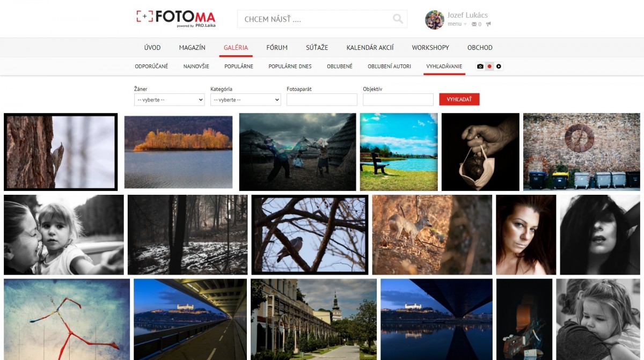This screenshot has width=644, height=360.
Task: Focus the Fotoaparát input field
Action: pos(321,100)
